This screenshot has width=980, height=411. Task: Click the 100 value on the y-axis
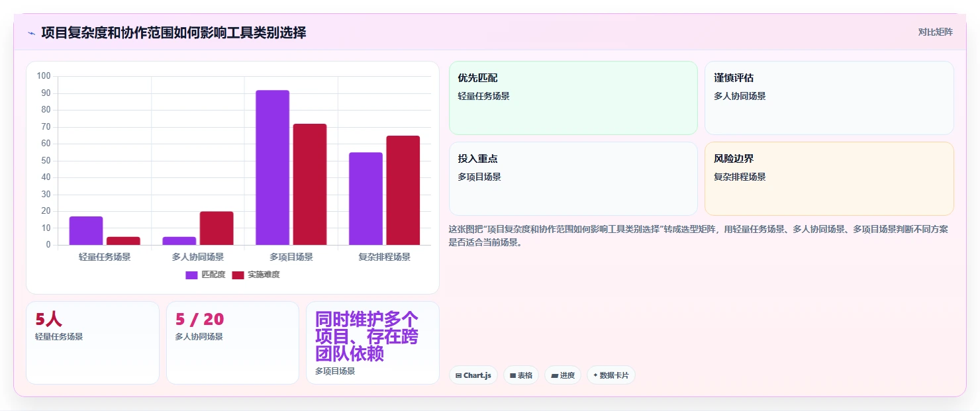(x=44, y=76)
